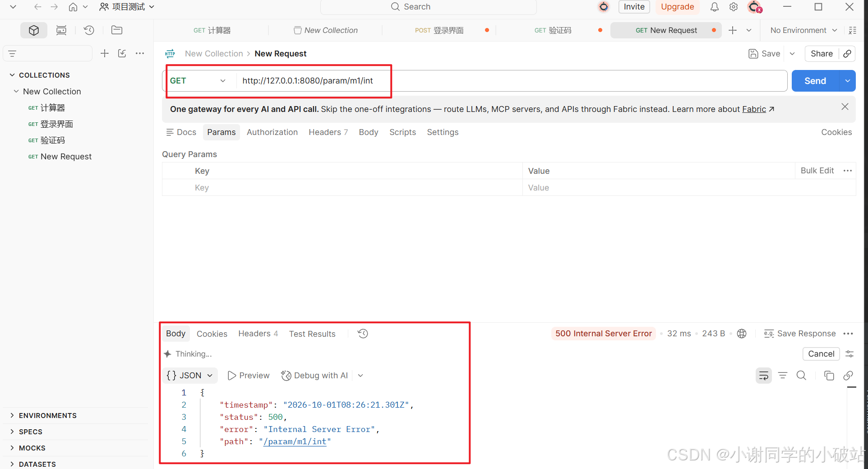Screen dimensions: 868x469
Task: Search the response body magnifier icon
Action: tap(801, 376)
